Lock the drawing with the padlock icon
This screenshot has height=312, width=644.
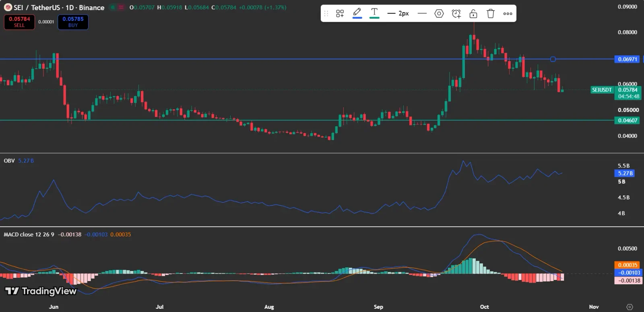473,14
